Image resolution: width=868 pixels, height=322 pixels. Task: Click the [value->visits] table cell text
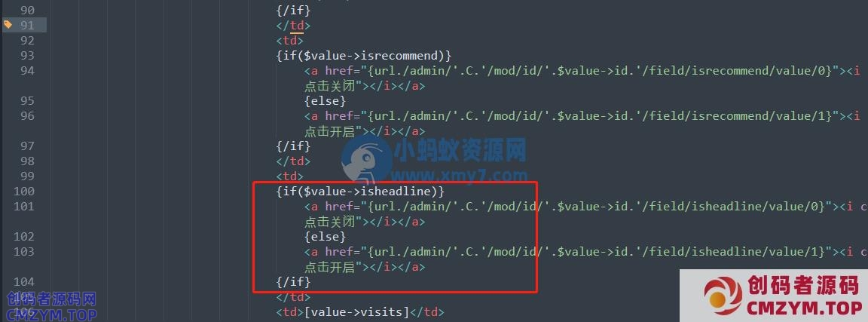click(x=357, y=312)
